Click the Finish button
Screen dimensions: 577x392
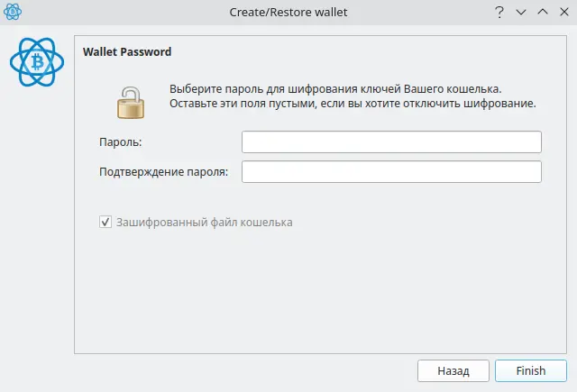click(x=531, y=370)
